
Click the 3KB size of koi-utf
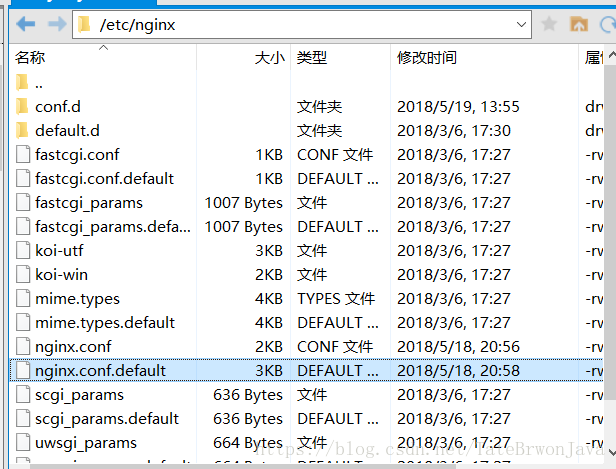tap(269, 251)
